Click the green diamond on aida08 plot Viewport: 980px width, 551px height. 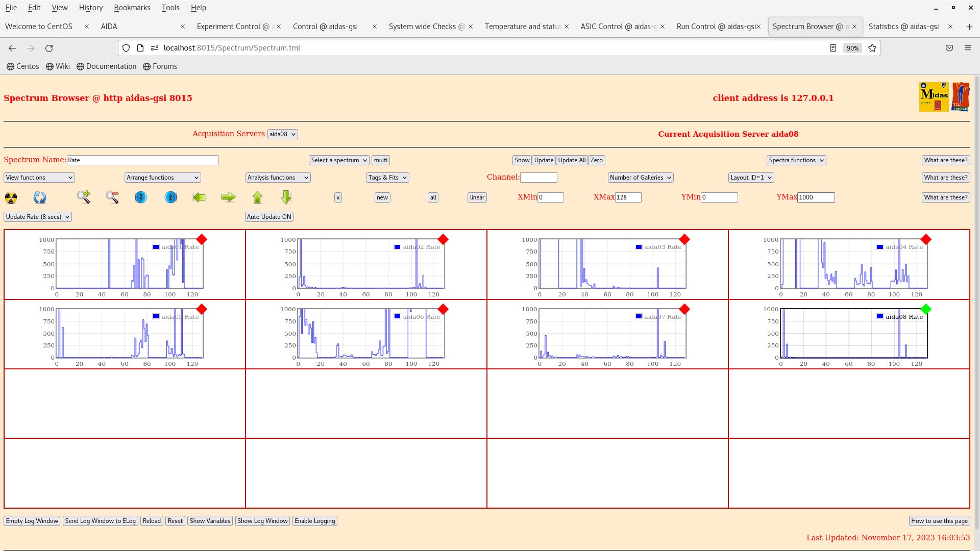click(926, 309)
